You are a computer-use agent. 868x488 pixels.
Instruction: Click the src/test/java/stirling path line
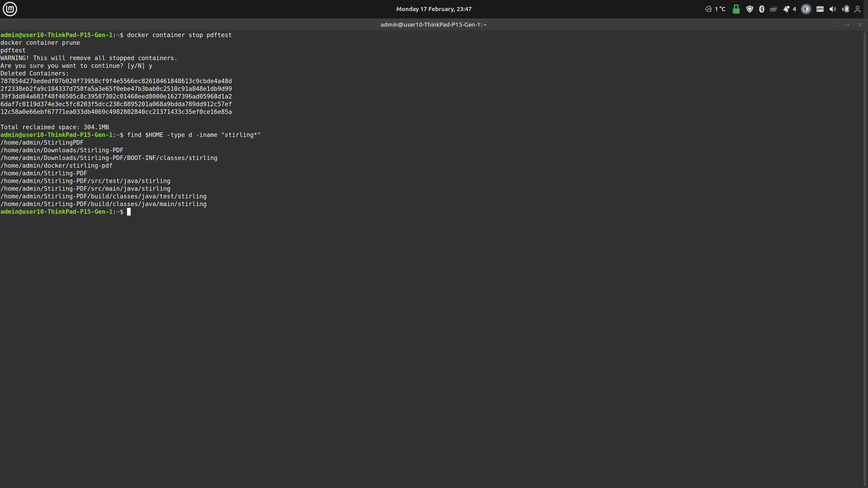click(x=85, y=181)
